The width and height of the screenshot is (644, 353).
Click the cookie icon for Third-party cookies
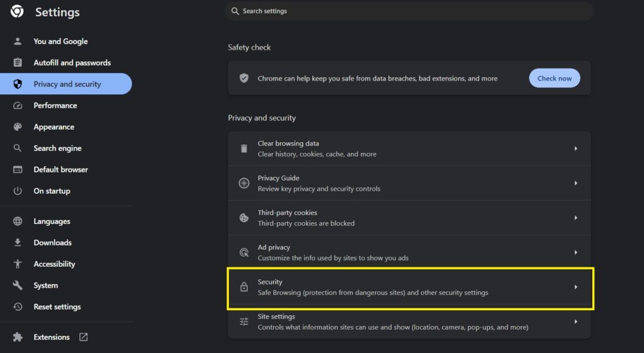click(244, 218)
